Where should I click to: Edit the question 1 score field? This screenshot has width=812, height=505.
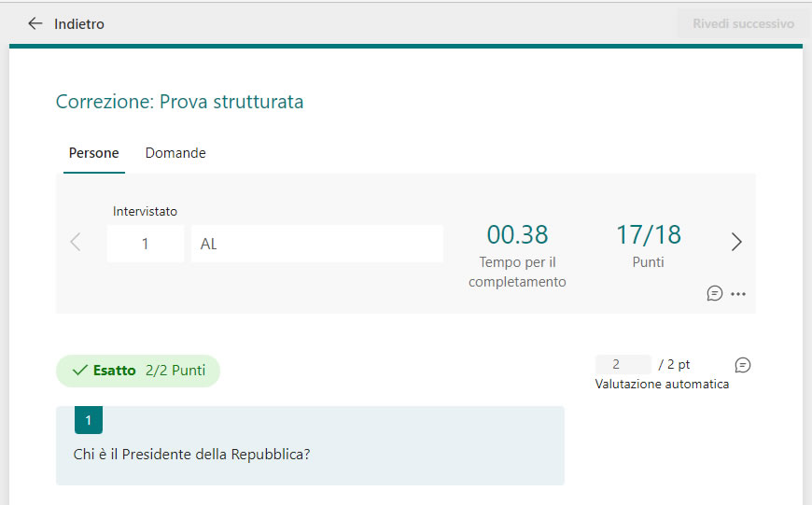[x=623, y=365]
